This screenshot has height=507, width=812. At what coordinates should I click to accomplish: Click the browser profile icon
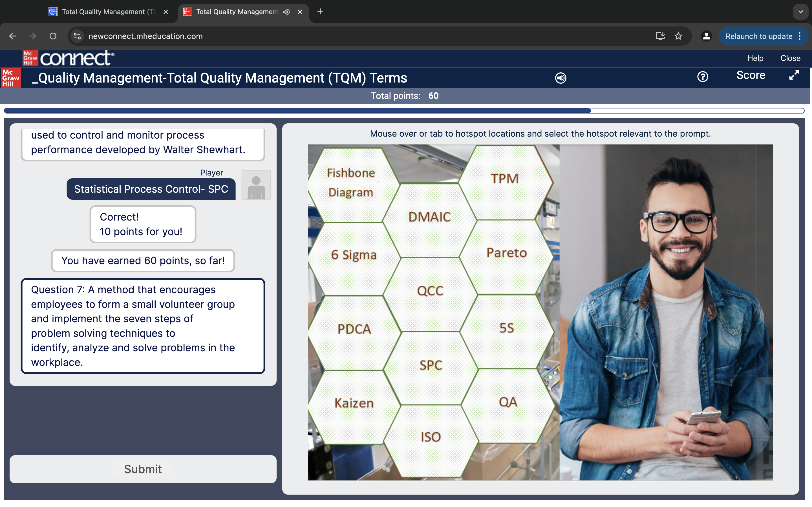706,36
